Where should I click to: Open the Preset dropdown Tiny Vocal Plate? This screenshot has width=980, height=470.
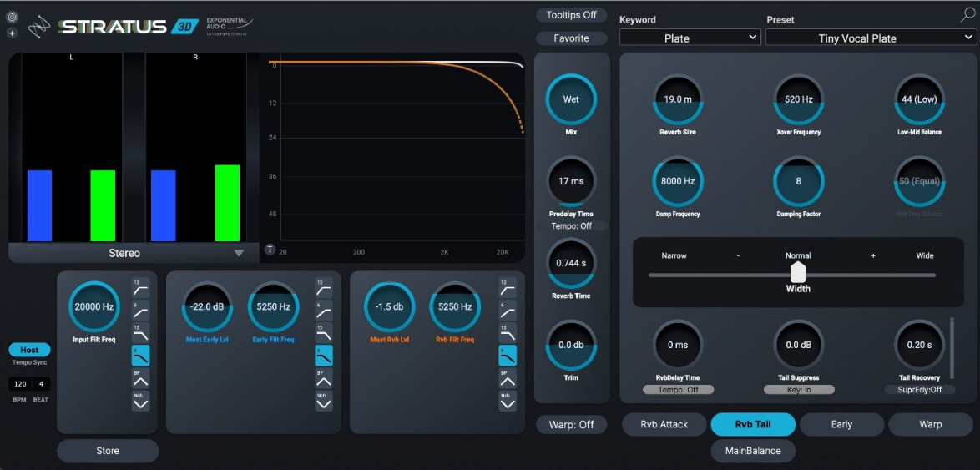871,38
